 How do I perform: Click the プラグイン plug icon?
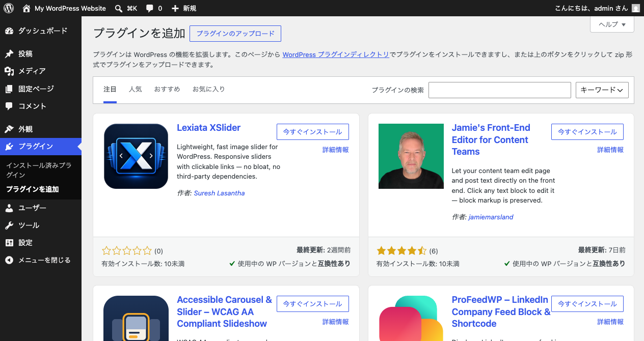9,147
